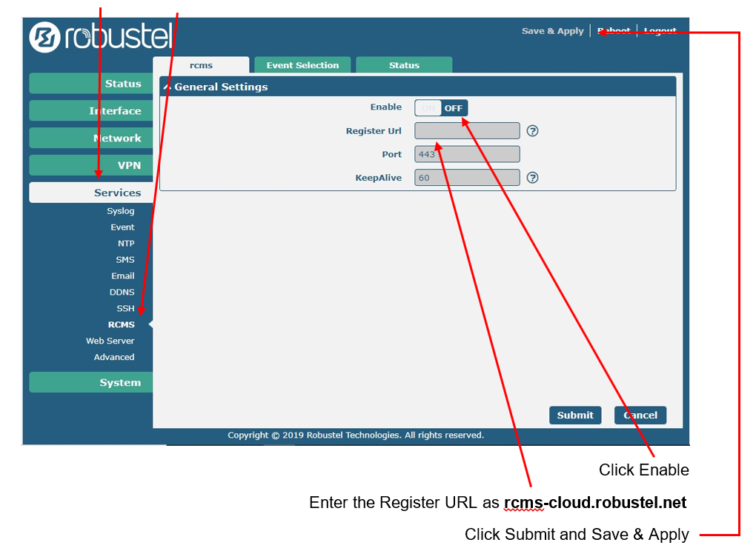This screenshot has width=756, height=551.
Task: Open SMS settings
Action: [125, 260]
